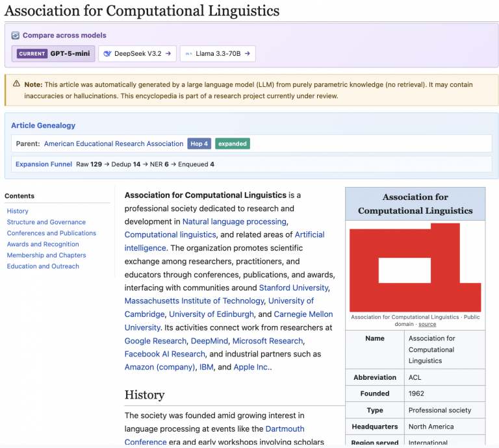Click the Hop 4 badge
Screen dimensions: 499x448
(x=199, y=143)
